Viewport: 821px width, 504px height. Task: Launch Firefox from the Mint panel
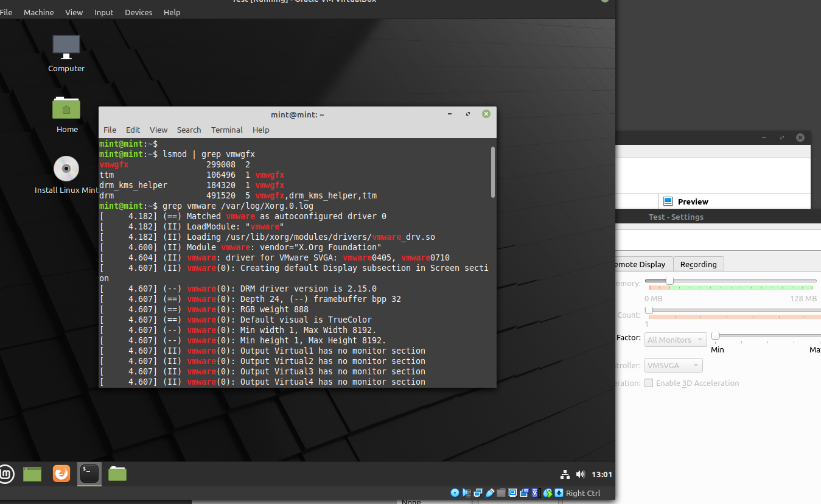(61, 474)
